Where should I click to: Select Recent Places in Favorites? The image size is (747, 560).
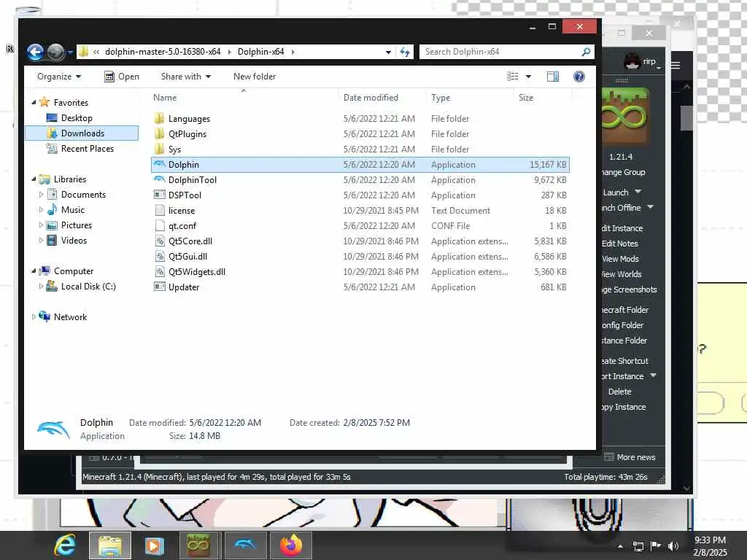[88, 149]
